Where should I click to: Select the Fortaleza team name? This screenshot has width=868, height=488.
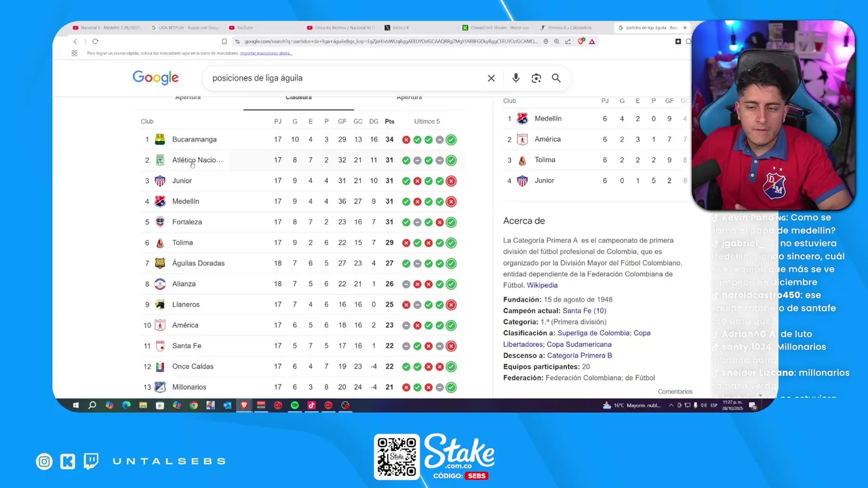187,222
